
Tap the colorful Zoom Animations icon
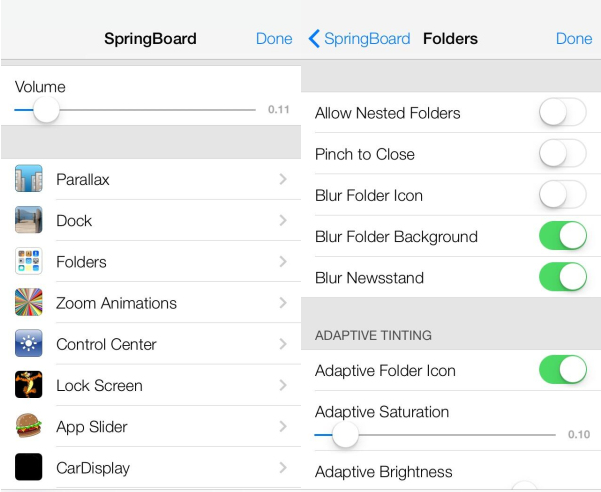point(29,303)
